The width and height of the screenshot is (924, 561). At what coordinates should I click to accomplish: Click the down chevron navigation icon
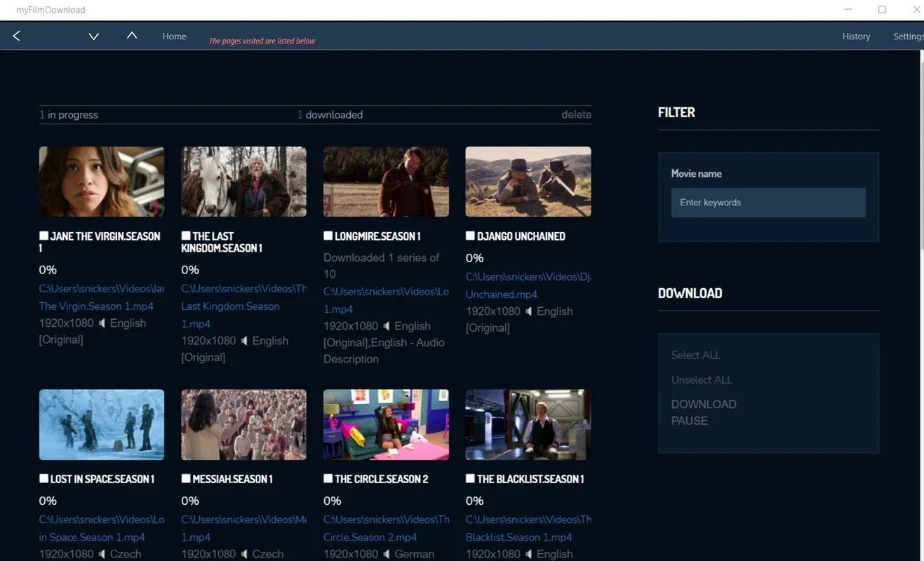[x=93, y=36]
